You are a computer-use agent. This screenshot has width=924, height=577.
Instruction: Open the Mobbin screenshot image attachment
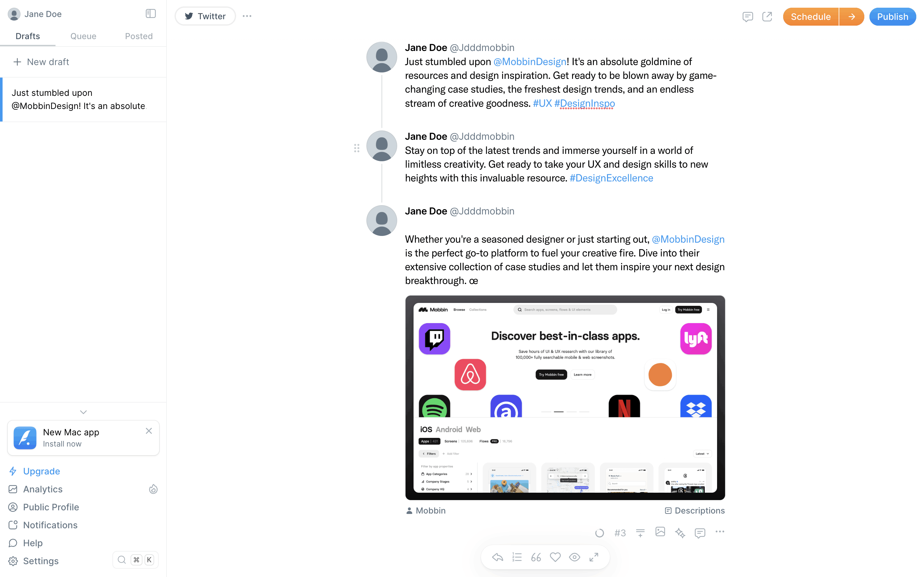coord(565,397)
